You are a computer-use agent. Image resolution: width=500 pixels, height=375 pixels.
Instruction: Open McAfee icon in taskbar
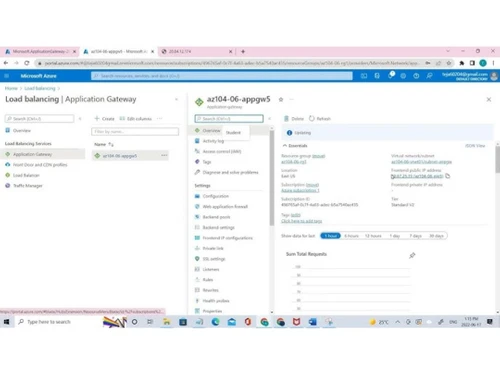coord(296,322)
